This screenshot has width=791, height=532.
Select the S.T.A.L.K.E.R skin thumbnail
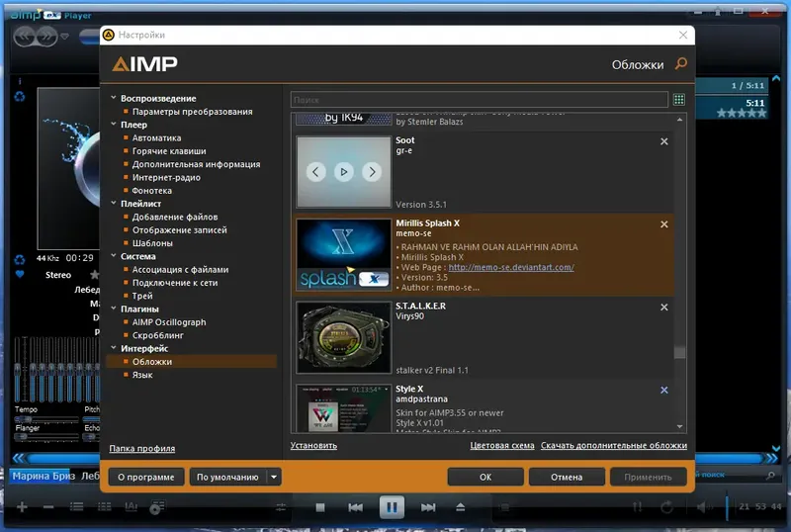coord(343,337)
